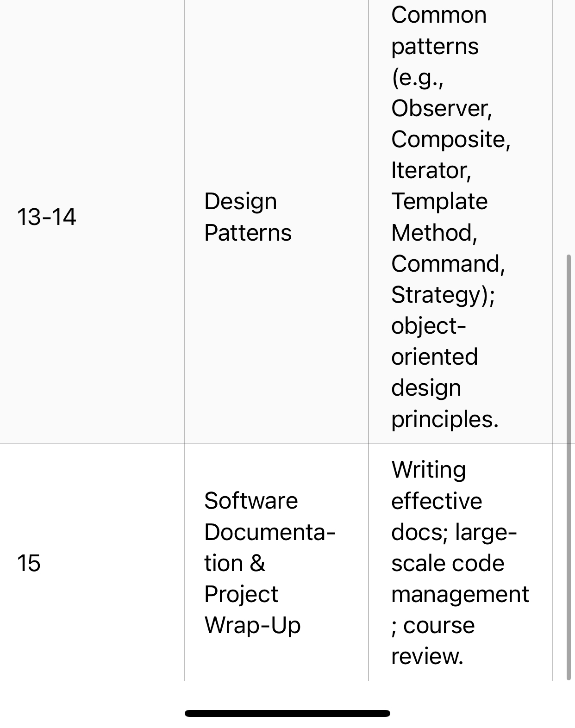Tap the Wrap-Up text

[x=252, y=625]
